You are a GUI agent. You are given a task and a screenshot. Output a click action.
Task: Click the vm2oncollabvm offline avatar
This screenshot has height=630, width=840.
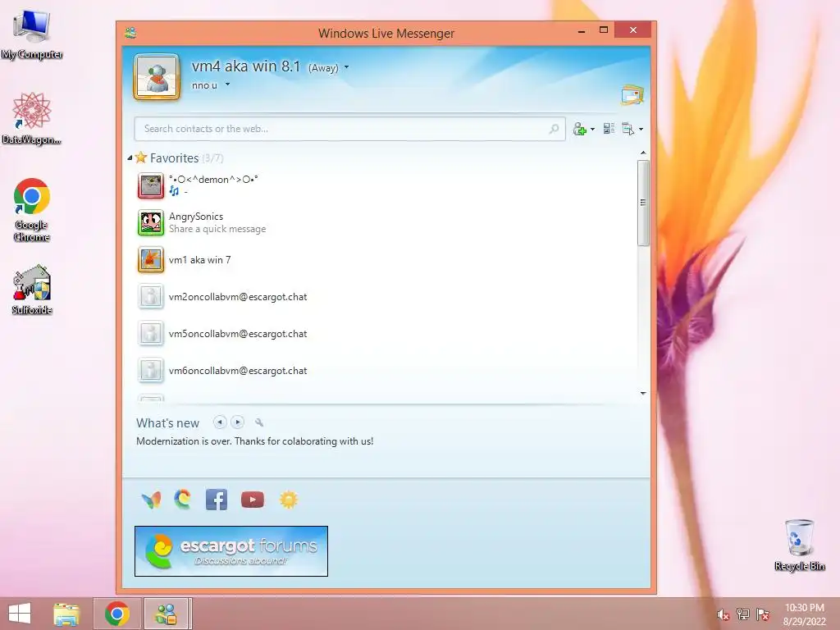[151, 297]
